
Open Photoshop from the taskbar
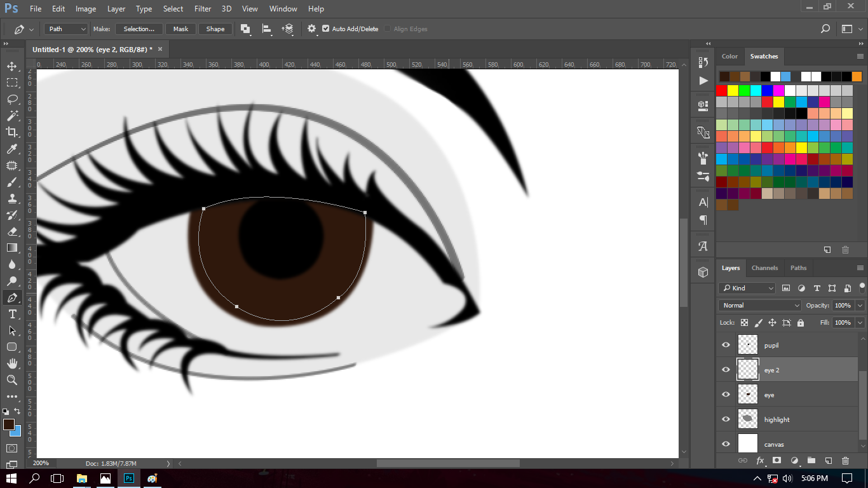[x=129, y=478]
